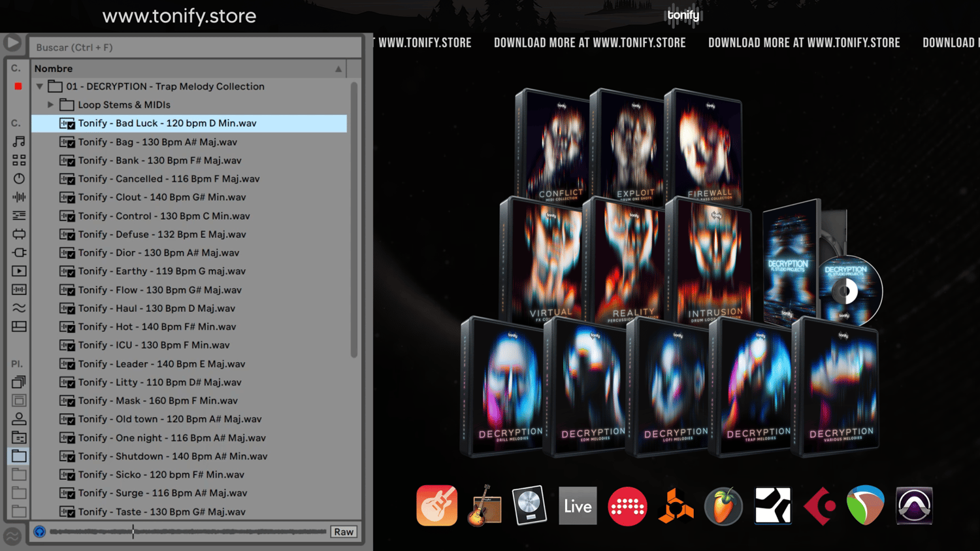Screen dimensions: 980x551
Task: Click the Logic Pro icon in the promo
Action: (x=529, y=505)
